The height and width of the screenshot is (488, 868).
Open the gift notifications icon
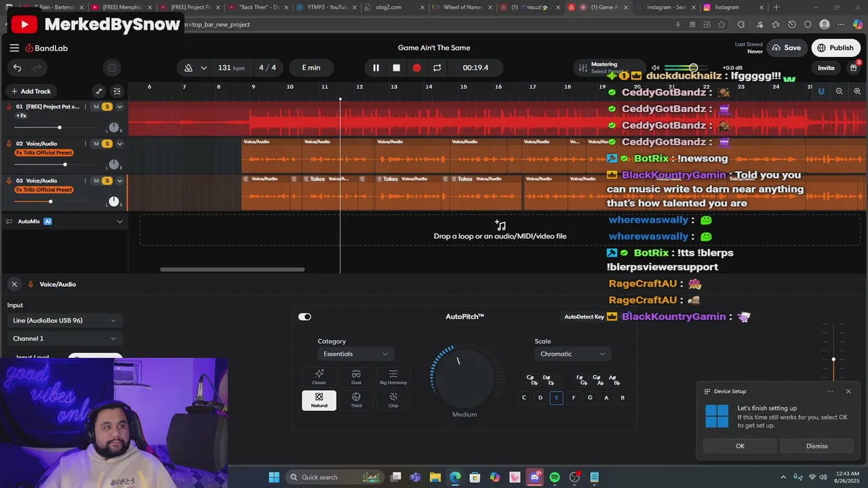[854, 67]
